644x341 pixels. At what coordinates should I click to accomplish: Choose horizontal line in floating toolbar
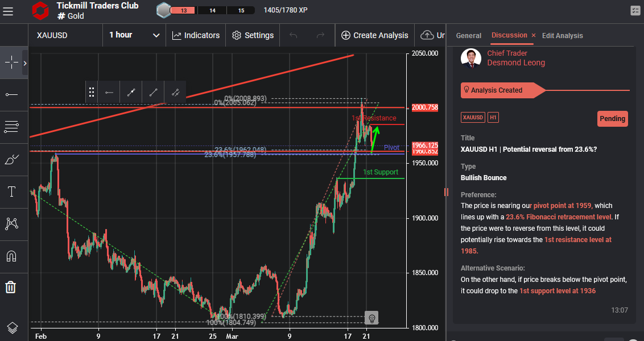tap(109, 92)
